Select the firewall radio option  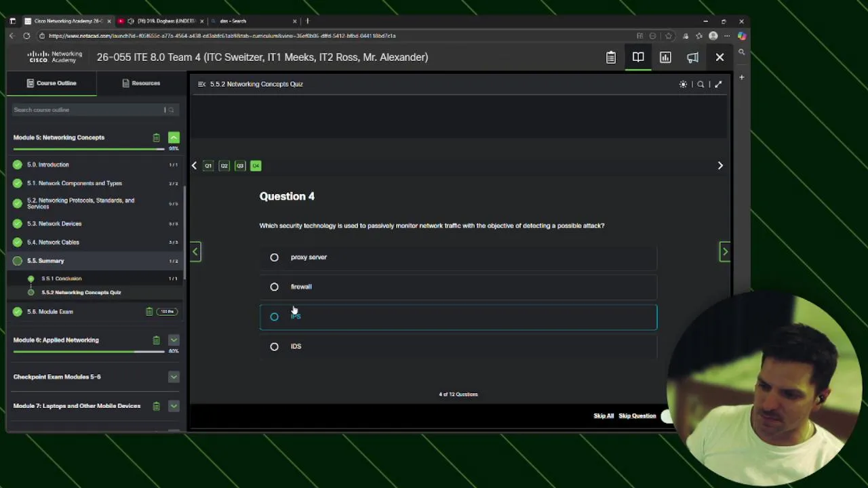pyautogui.click(x=274, y=287)
